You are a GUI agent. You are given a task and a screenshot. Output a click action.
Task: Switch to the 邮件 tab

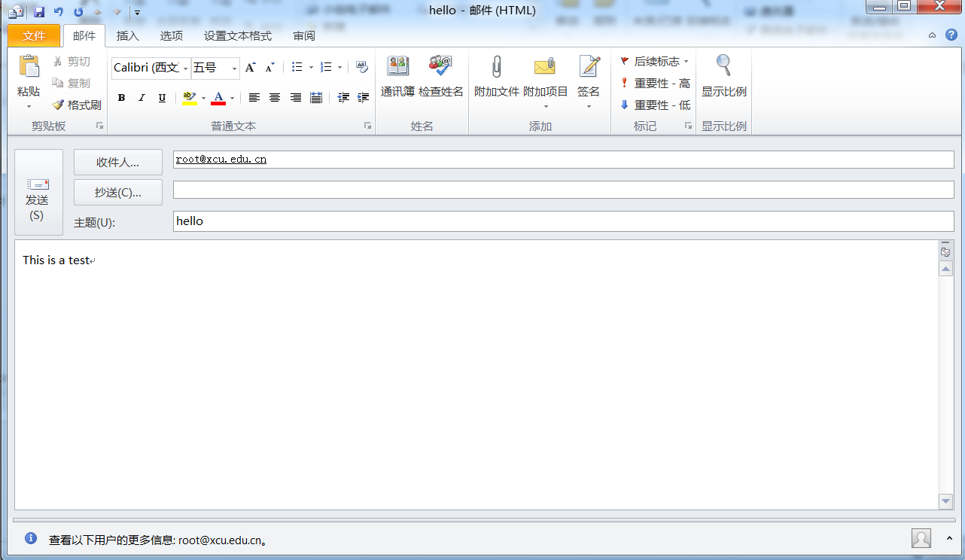84,36
